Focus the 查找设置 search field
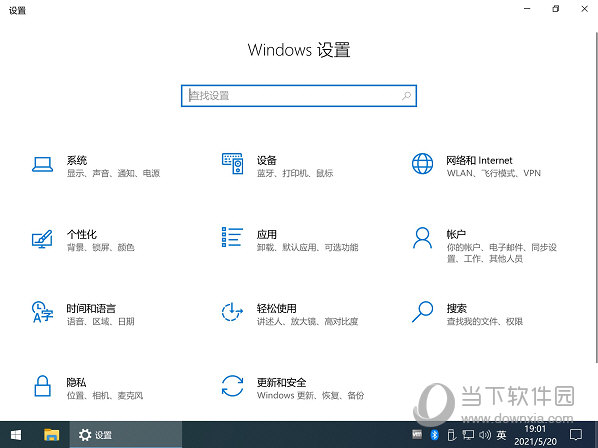The image size is (598, 448). pyautogui.click(x=299, y=96)
